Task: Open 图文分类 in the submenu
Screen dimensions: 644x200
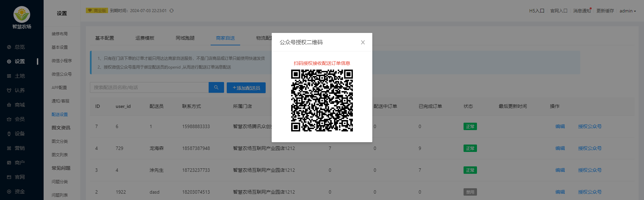Action: click(x=60, y=142)
